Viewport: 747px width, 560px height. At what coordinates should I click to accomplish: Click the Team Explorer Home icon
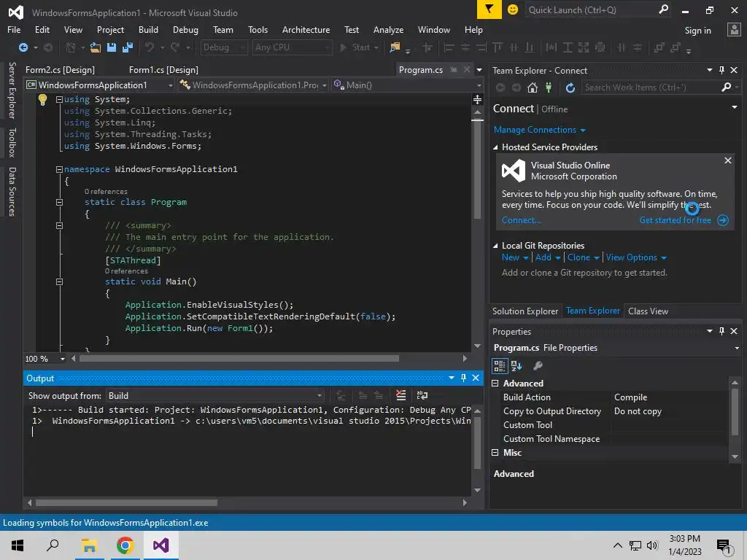click(x=533, y=87)
